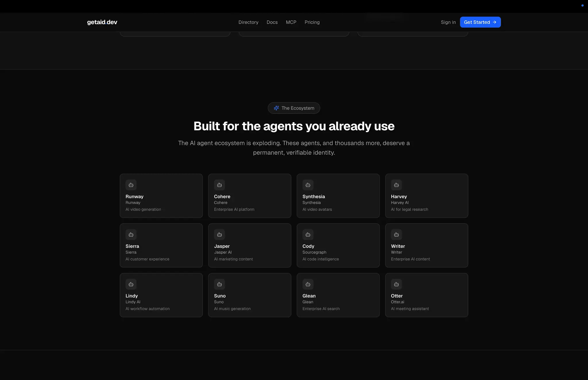The height and width of the screenshot is (380, 588).
Task: Click the robot icon on Harvey card
Action: 396,185
